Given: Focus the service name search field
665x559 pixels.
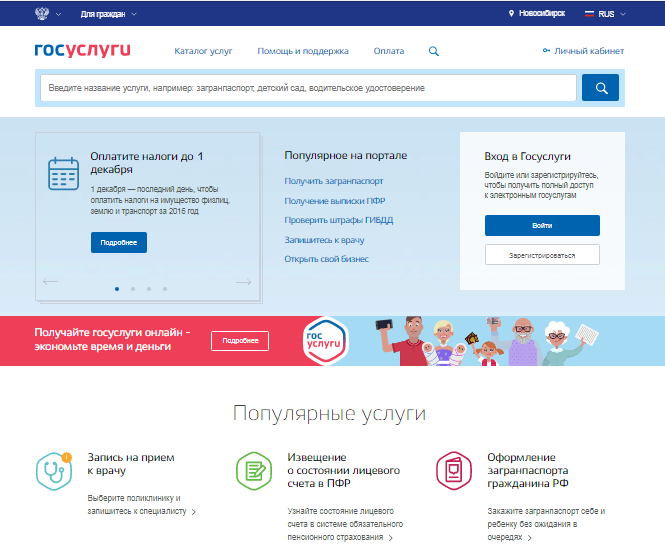Looking at the screenshot, I should coord(308,88).
